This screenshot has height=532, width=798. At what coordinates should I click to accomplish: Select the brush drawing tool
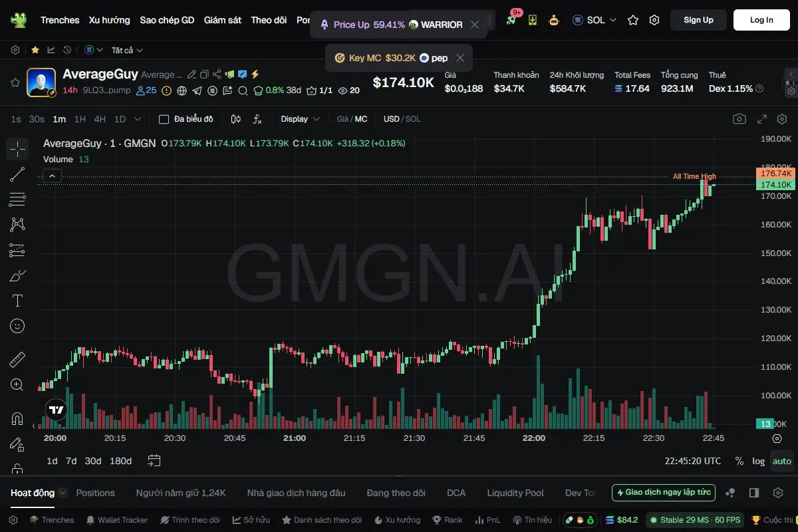17,275
